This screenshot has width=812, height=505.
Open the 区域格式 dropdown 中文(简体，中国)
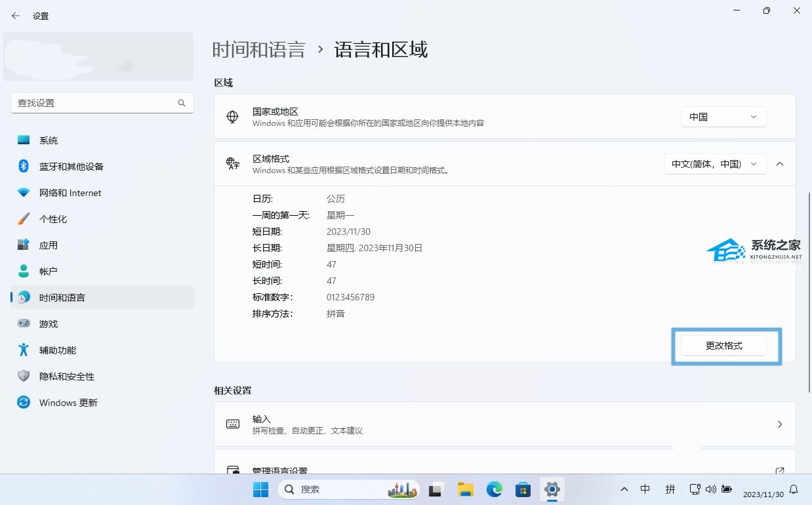coord(714,164)
